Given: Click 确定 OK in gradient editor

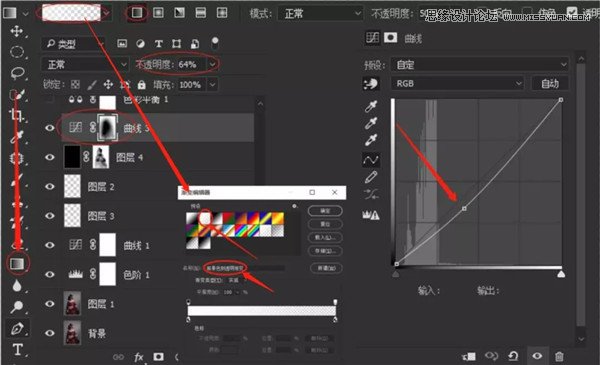Looking at the screenshot, I should pyautogui.click(x=325, y=211).
